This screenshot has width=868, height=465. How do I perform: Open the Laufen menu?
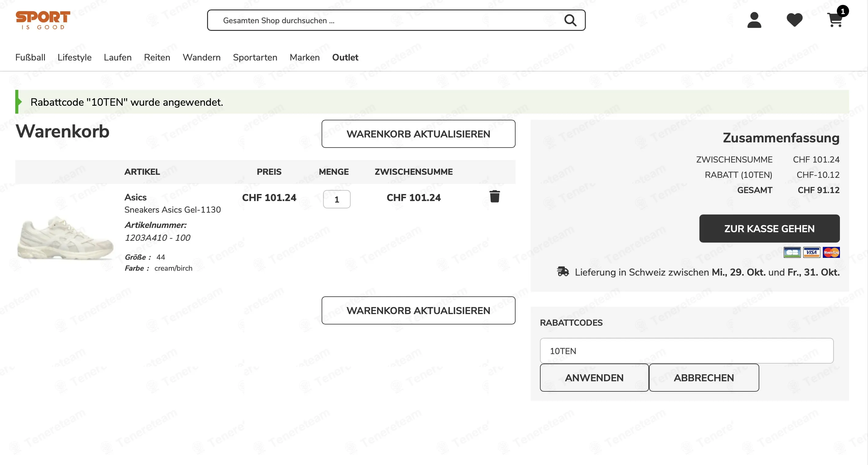click(x=118, y=57)
